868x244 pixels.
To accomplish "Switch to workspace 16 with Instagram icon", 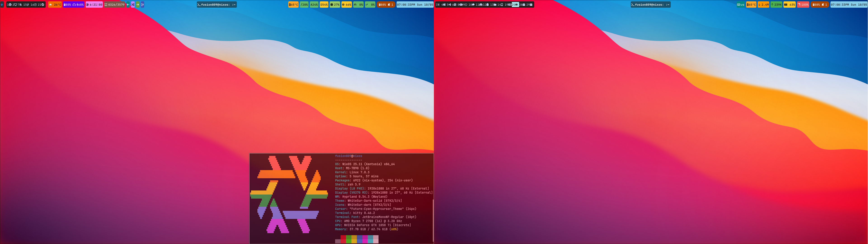I will [x=34, y=5].
